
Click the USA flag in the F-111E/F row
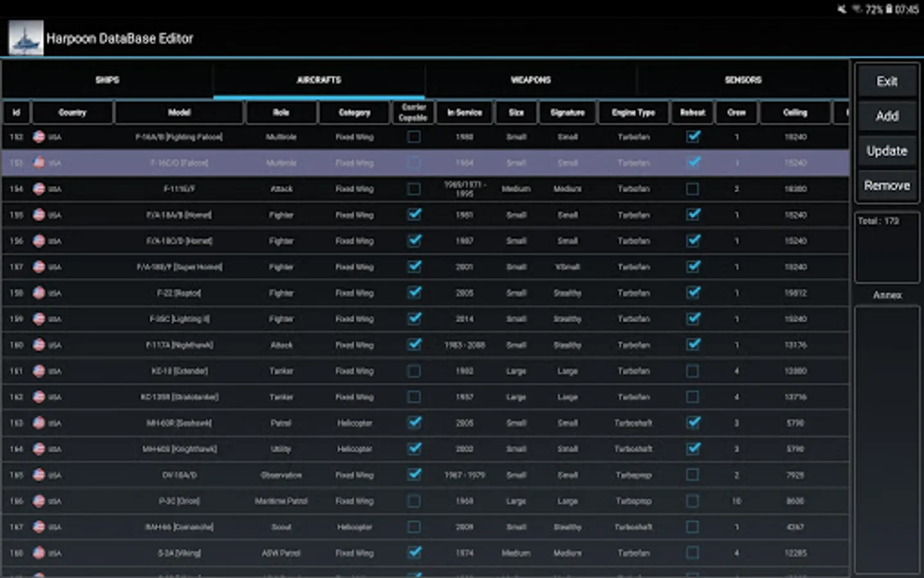pyautogui.click(x=39, y=189)
